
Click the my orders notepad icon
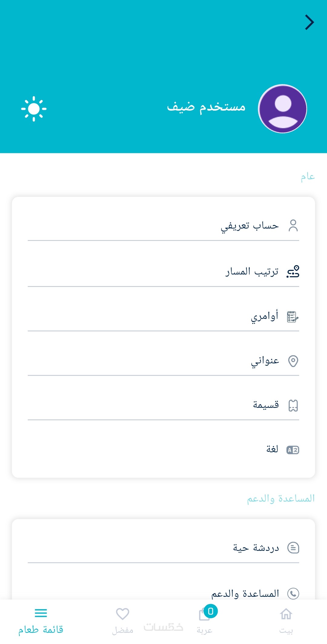pyautogui.click(x=293, y=317)
